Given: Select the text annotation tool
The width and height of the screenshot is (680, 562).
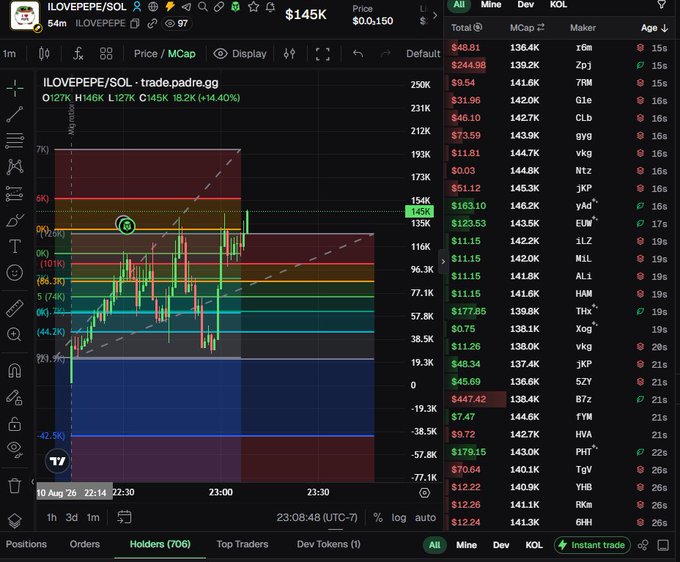Looking at the screenshot, I should tap(15, 246).
